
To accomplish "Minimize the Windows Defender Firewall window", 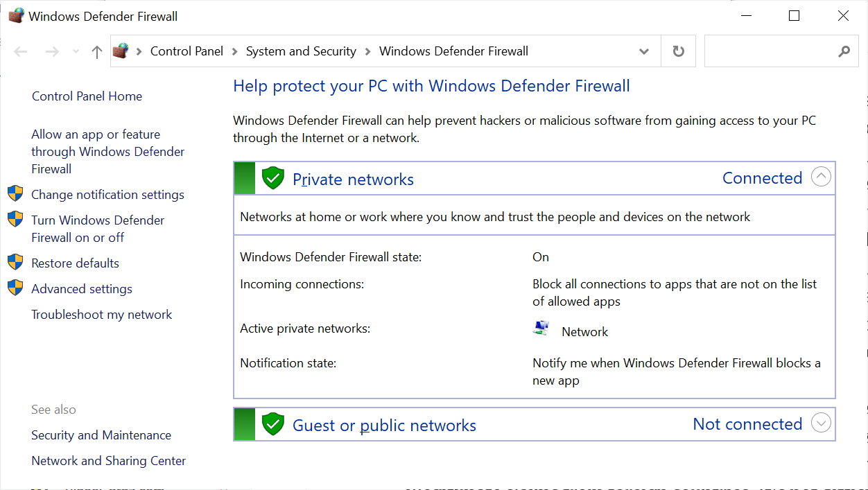I will [x=746, y=16].
